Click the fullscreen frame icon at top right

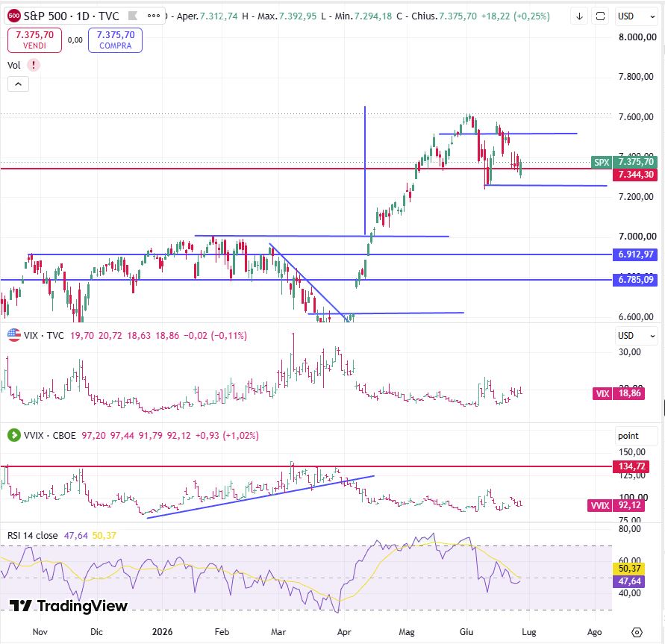pyautogui.click(x=600, y=16)
